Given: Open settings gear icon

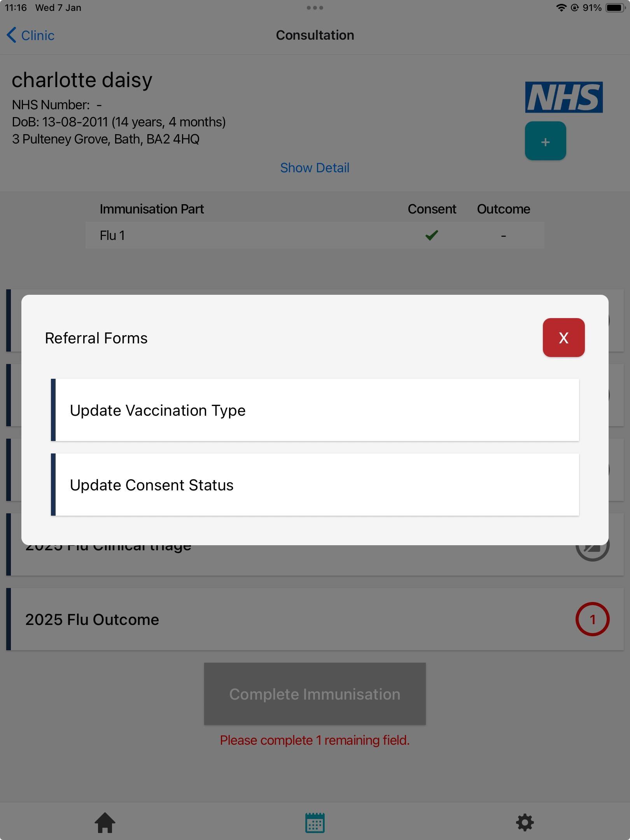Looking at the screenshot, I should [x=525, y=822].
